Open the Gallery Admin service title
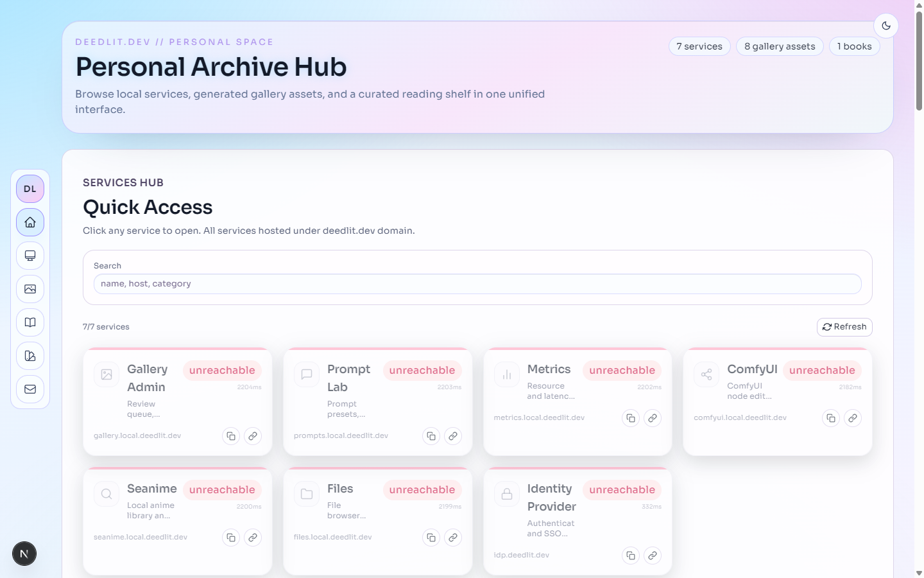This screenshot has height=578, width=924. pyautogui.click(x=148, y=378)
